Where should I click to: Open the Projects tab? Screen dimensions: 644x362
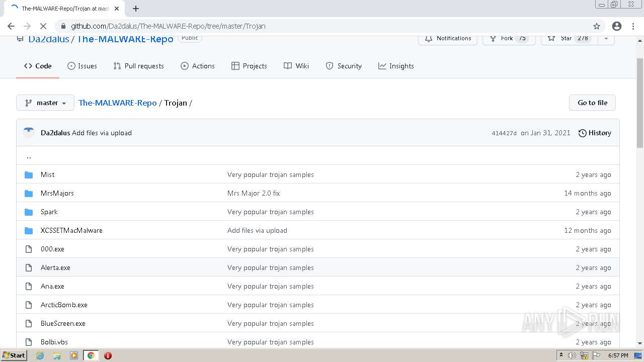[x=249, y=66]
